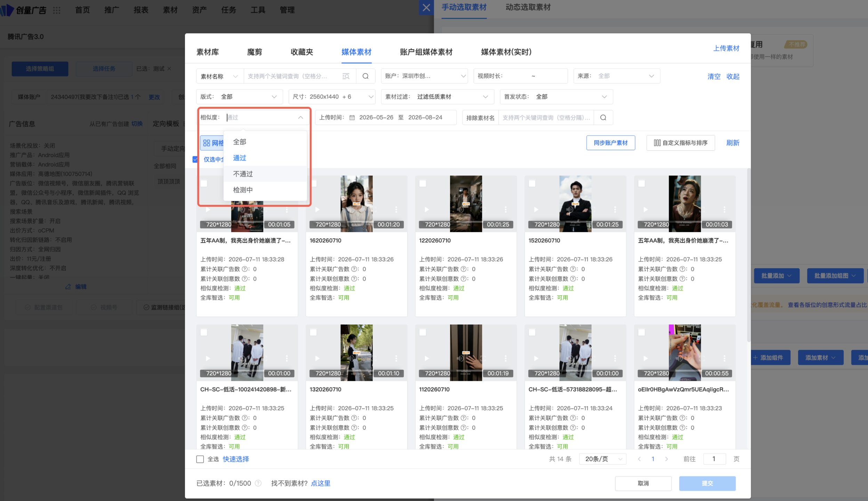Click the blue X close icon of the side panel
868x501 pixels.
point(426,8)
